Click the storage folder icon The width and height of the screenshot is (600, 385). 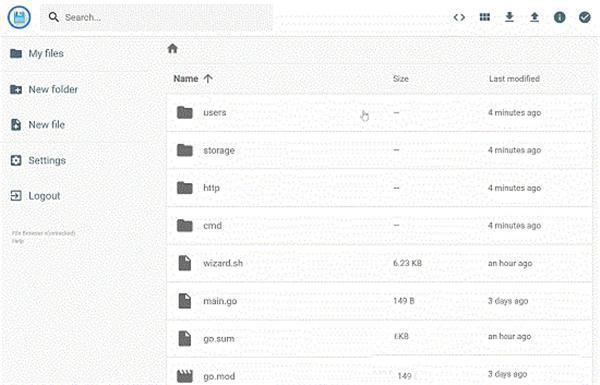coord(185,150)
